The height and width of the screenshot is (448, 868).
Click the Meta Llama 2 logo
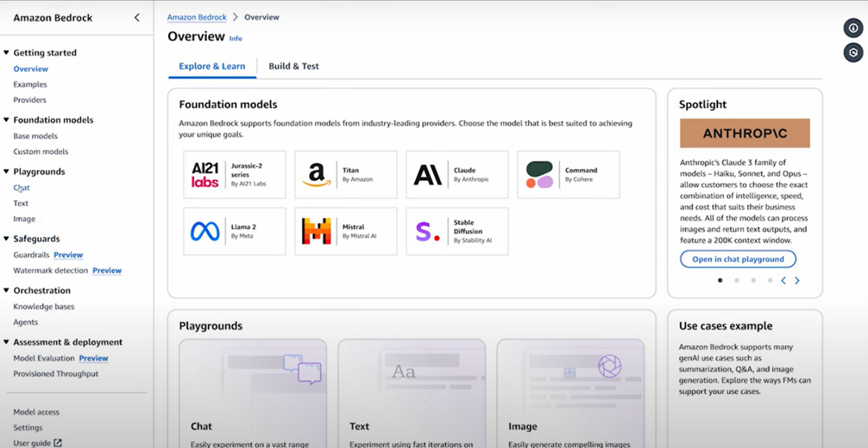click(x=205, y=231)
